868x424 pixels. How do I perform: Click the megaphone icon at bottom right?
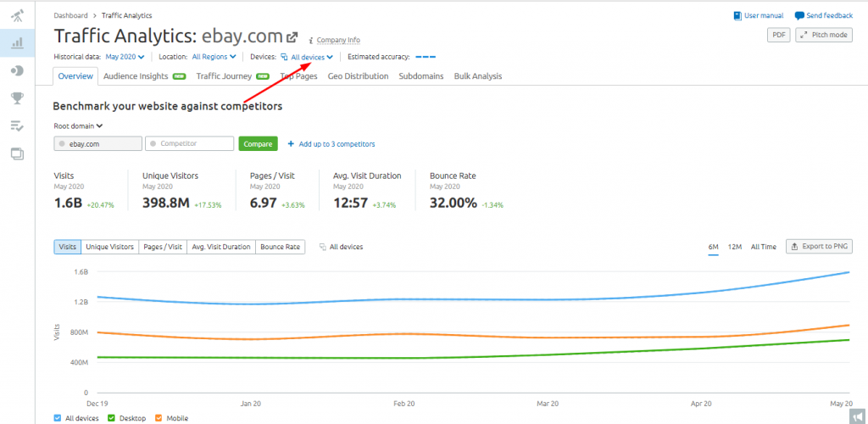click(x=858, y=416)
